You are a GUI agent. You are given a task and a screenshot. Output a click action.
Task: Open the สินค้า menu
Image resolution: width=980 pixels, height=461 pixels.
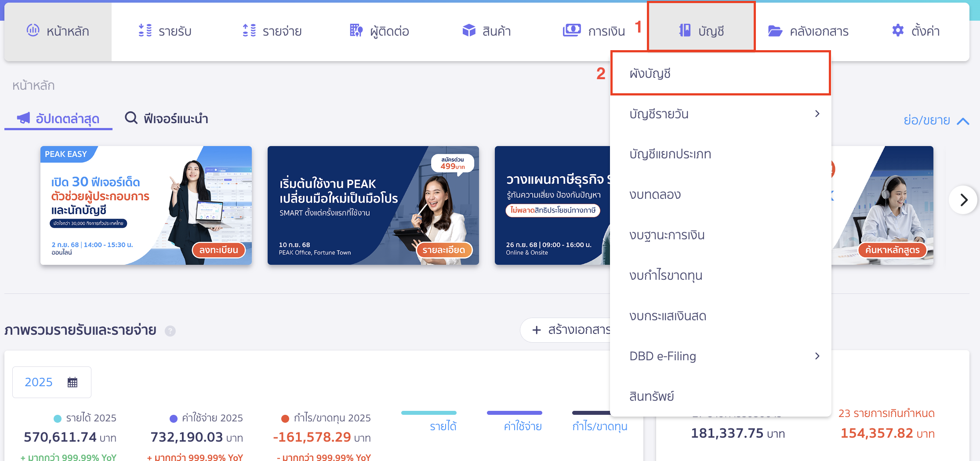(x=486, y=31)
